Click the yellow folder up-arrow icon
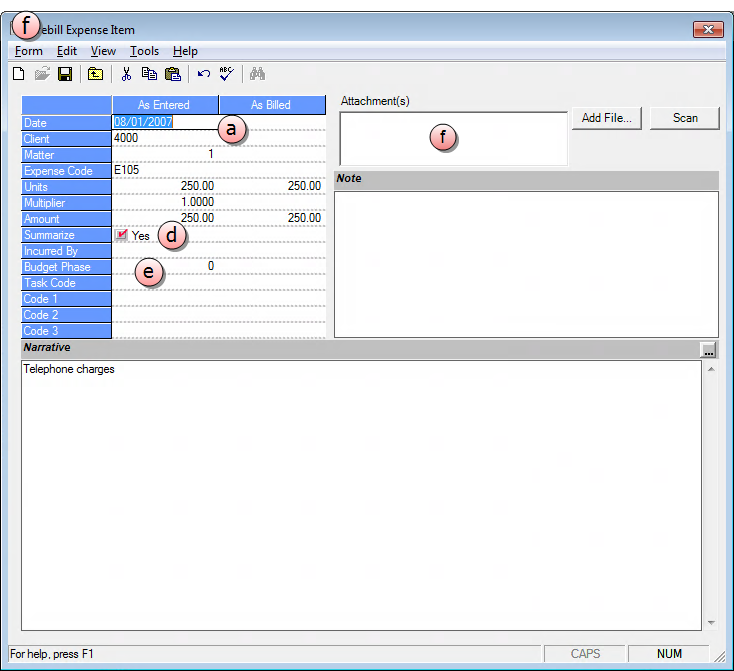The width and height of the screenshot is (734, 671). [x=95, y=74]
